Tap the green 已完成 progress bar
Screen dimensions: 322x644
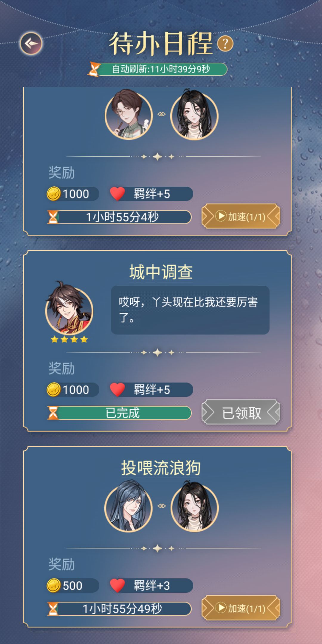click(119, 413)
